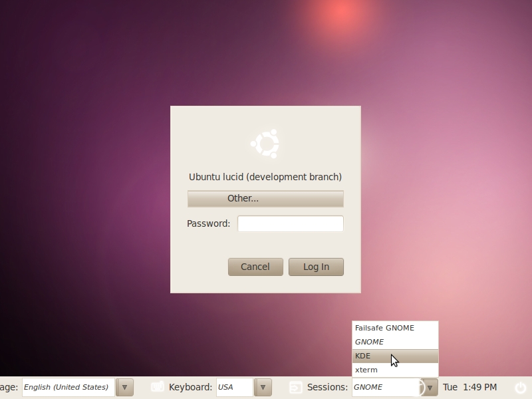Screen dimensions: 532x399
Task: Open the Keyboard layout dropdown arrow
Action: (x=263, y=387)
